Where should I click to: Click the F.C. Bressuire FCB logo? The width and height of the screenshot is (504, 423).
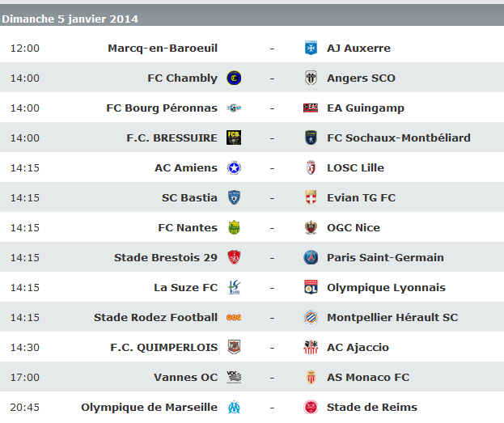tap(234, 137)
